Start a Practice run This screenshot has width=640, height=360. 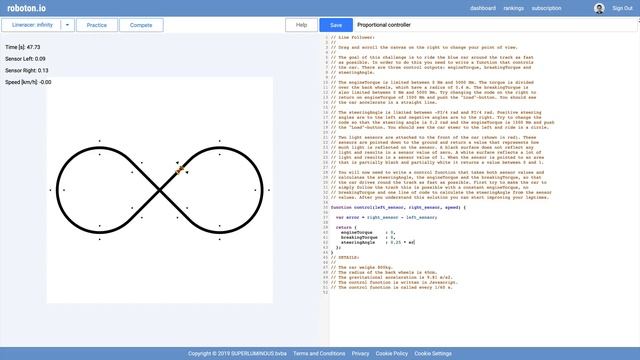pyautogui.click(x=97, y=25)
